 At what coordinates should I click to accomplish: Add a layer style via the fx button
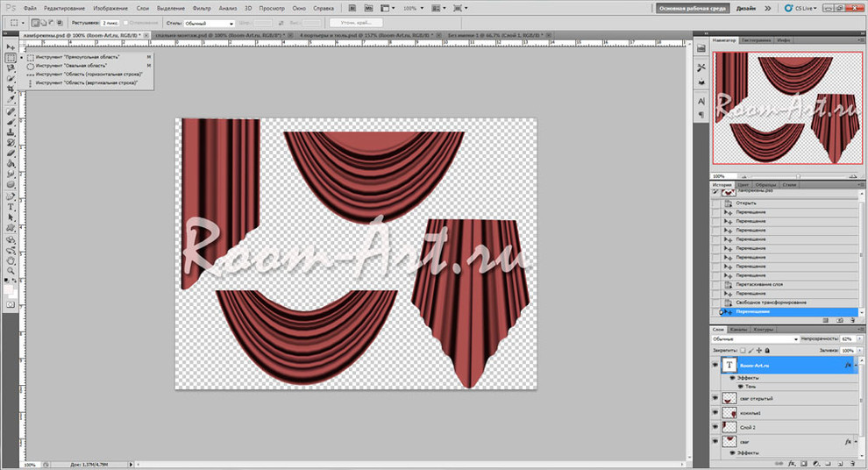[790, 465]
